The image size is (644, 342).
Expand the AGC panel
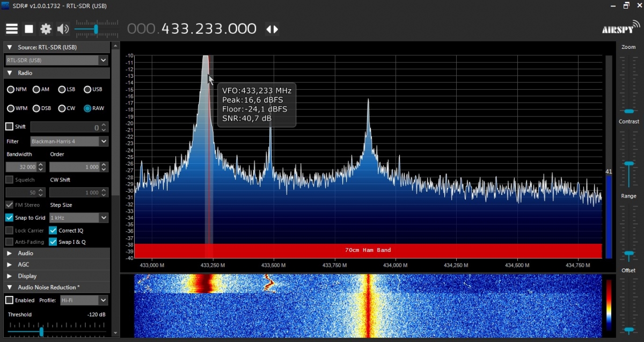pyautogui.click(x=10, y=265)
